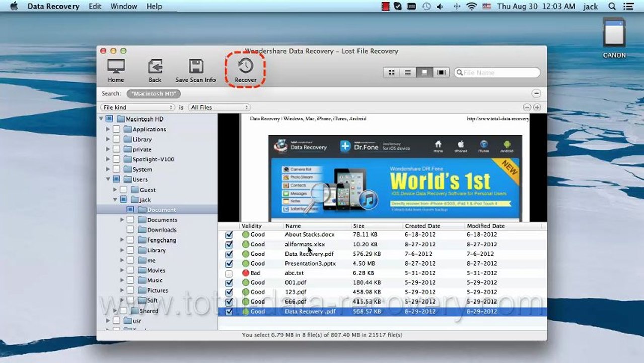Open the CANON card on desktop
Screen dimensions: 644x363
614,38
